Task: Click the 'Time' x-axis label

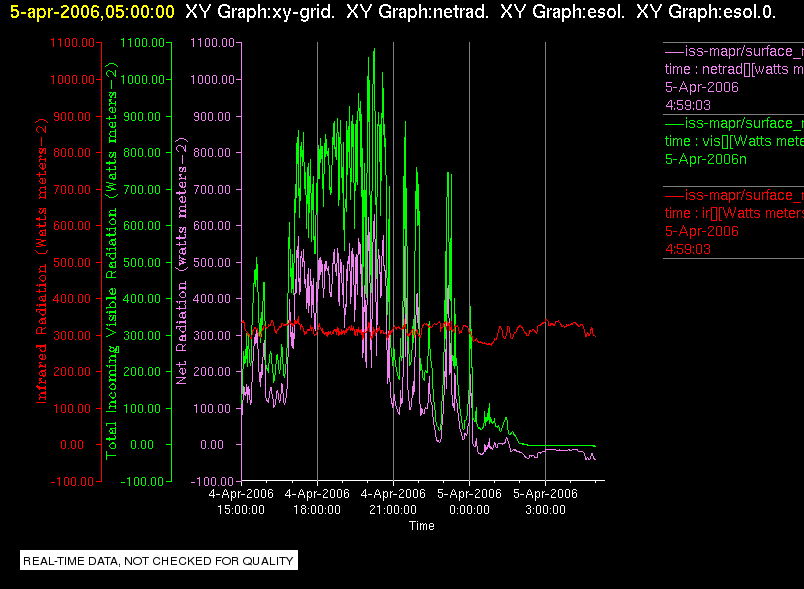Action: pyautogui.click(x=421, y=526)
